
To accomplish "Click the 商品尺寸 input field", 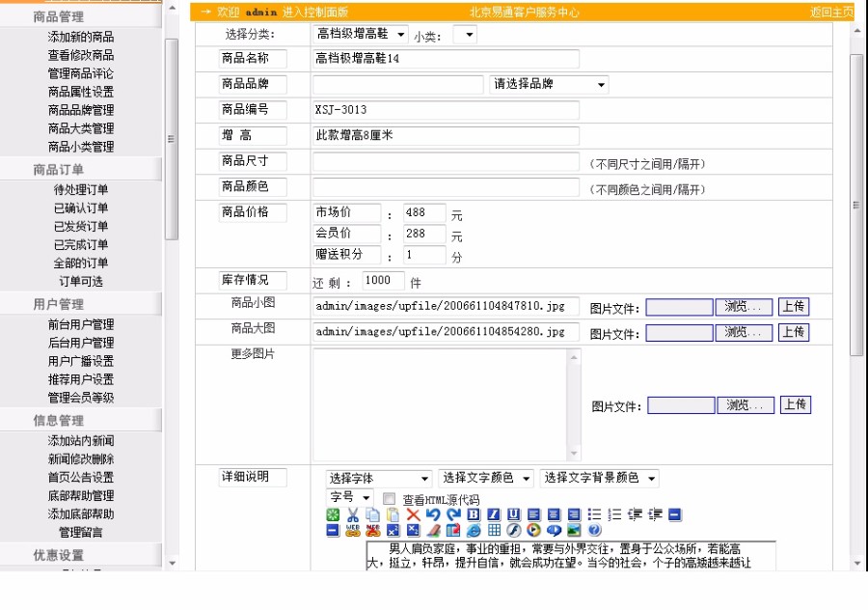I will (x=446, y=162).
